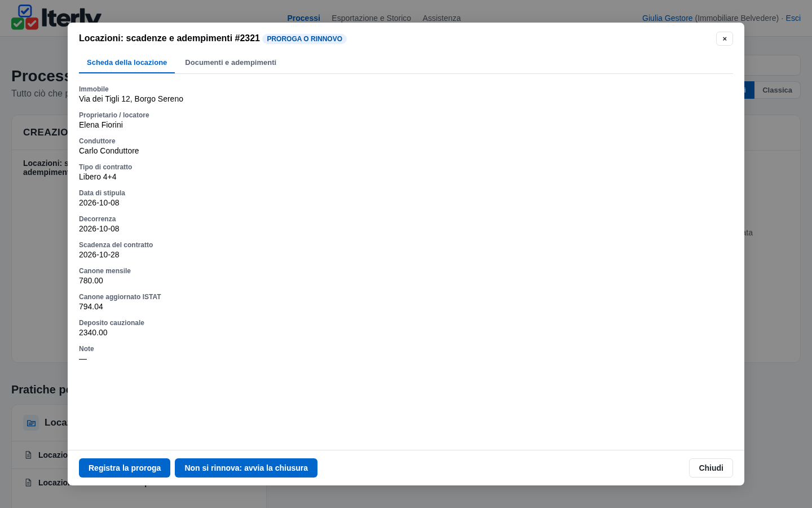Click the folder icon beside the Loca heading
The height and width of the screenshot is (508, 812).
point(31,423)
